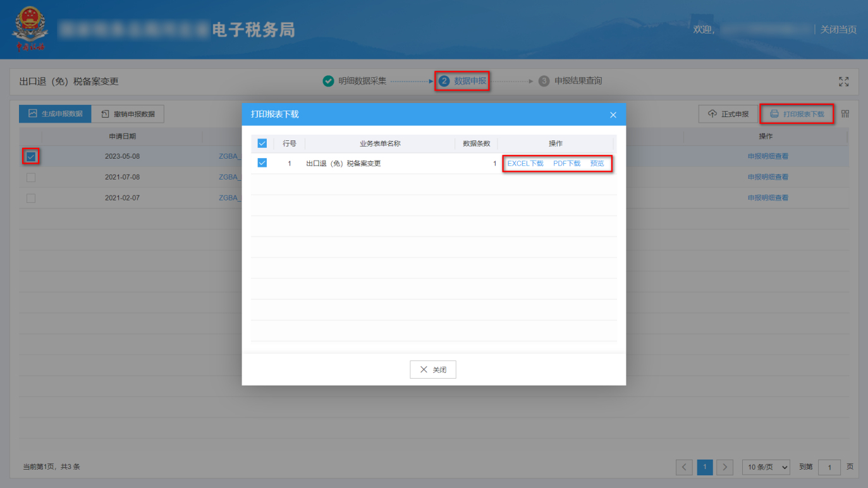
Task: Go to next page with right chevron
Action: (x=724, y=467)
